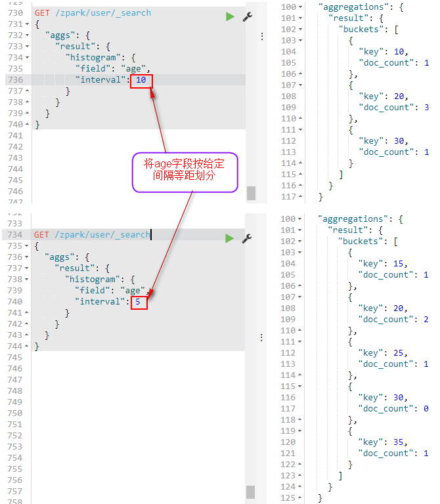
Task: Collapse the key 35 bucket at line 119 lower response
Action: (x=299, y=431)
